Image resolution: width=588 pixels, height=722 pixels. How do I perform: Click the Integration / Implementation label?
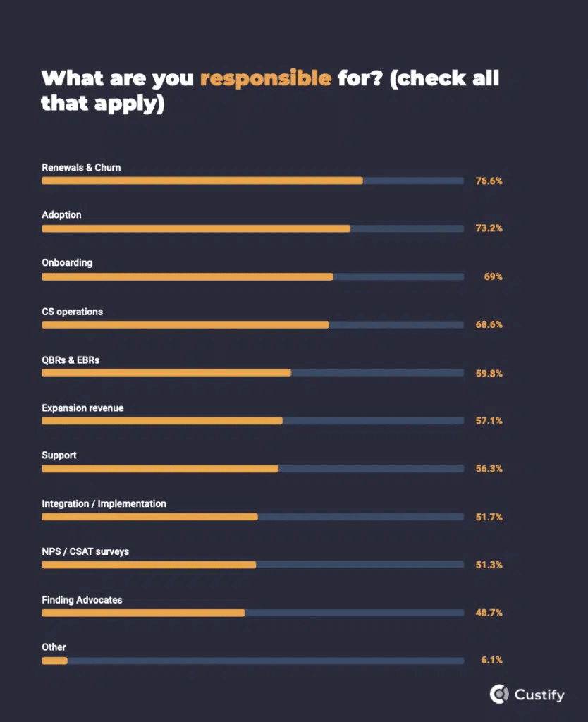tap(104, 503)
